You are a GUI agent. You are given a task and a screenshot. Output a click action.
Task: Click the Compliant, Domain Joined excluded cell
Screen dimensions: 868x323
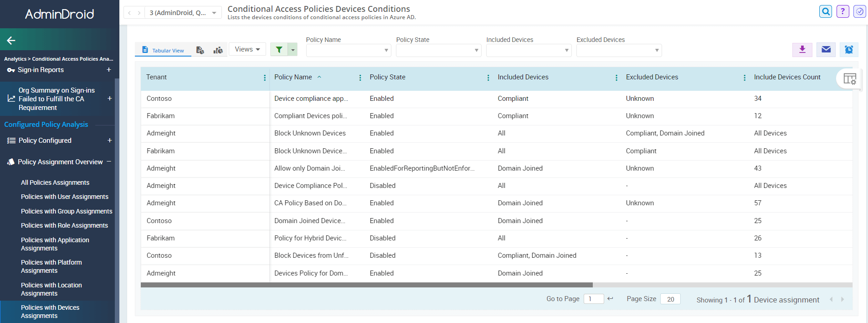click(665, 133)
